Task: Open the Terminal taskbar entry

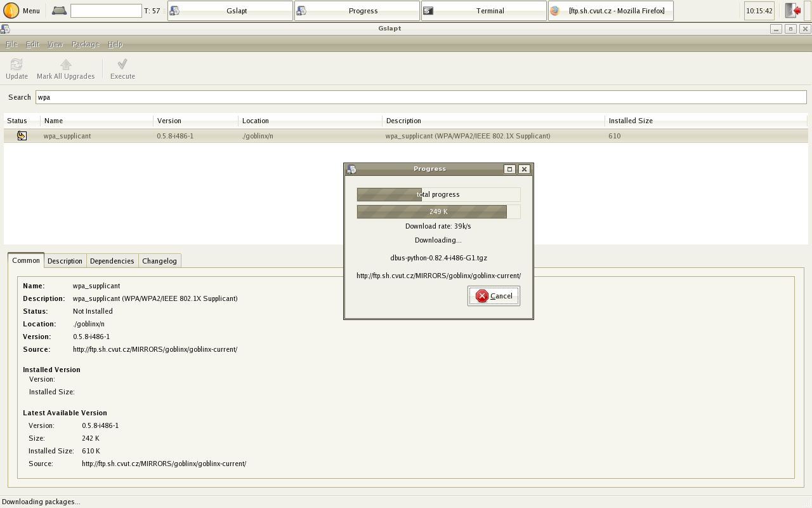Action: 484,11
